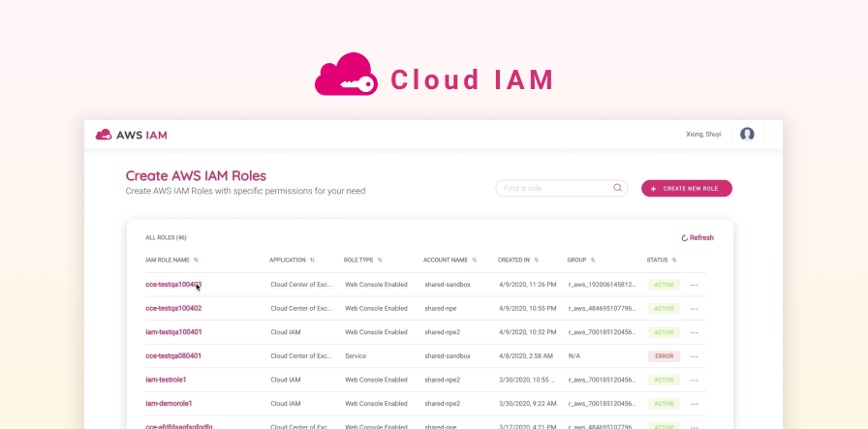The height and width of the screenshot is (429, 868).
Task: Click the Create AWS IAM Roles heading
Action: tap(196, 175)
